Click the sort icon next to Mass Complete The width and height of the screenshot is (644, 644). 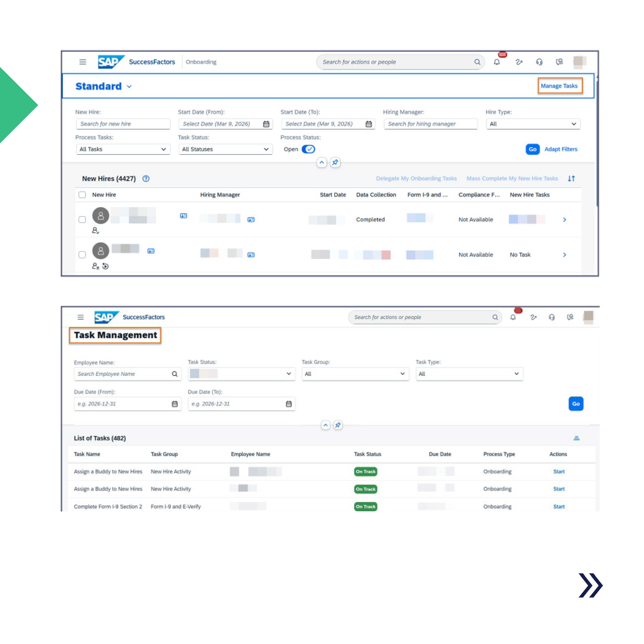571,179
